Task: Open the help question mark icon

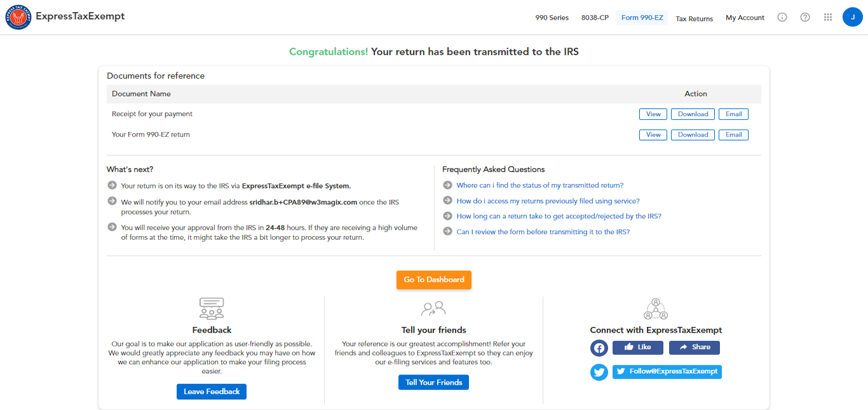Action: (805, 18)
